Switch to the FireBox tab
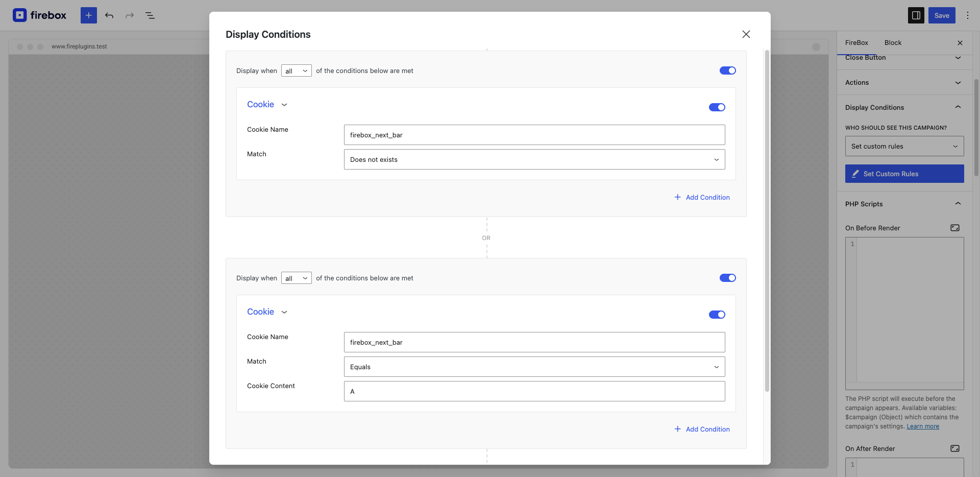Screen dimensions: 980x477 (856, 43)
